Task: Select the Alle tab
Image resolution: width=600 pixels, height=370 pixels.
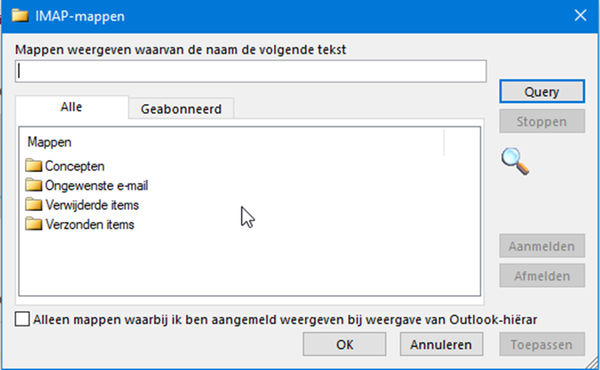Action: (x=71, y=107)
